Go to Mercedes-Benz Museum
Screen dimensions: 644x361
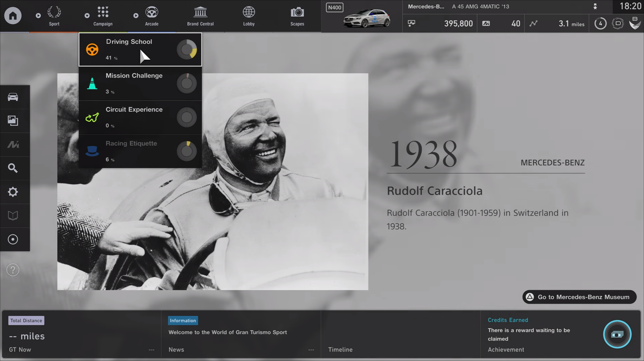click(x=579, y=297)
